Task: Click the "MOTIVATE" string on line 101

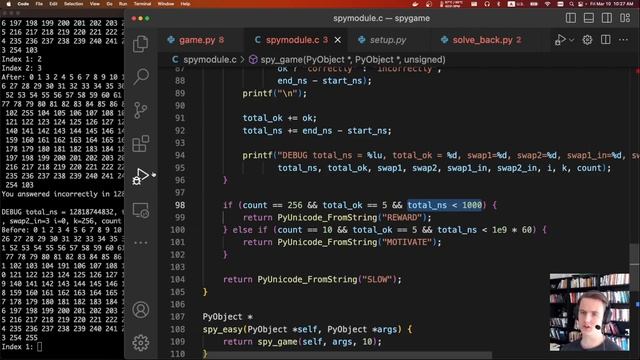Action: tap(407, 242)
